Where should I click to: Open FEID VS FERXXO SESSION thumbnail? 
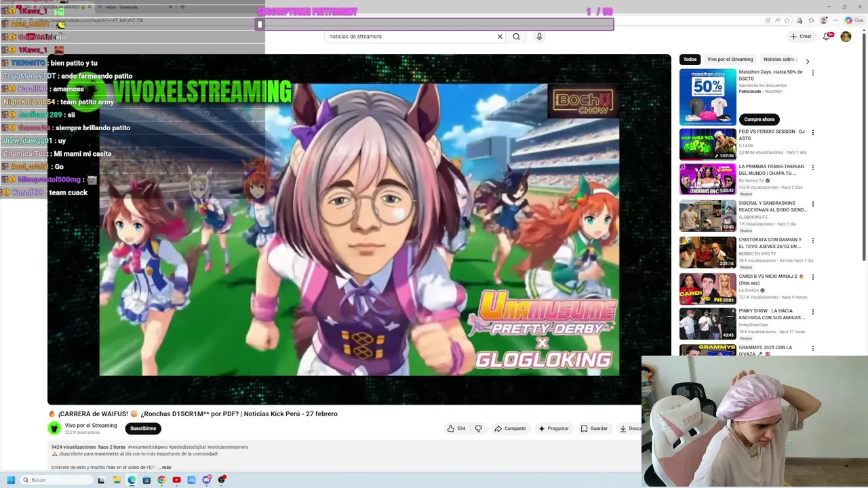pos(707,144)
